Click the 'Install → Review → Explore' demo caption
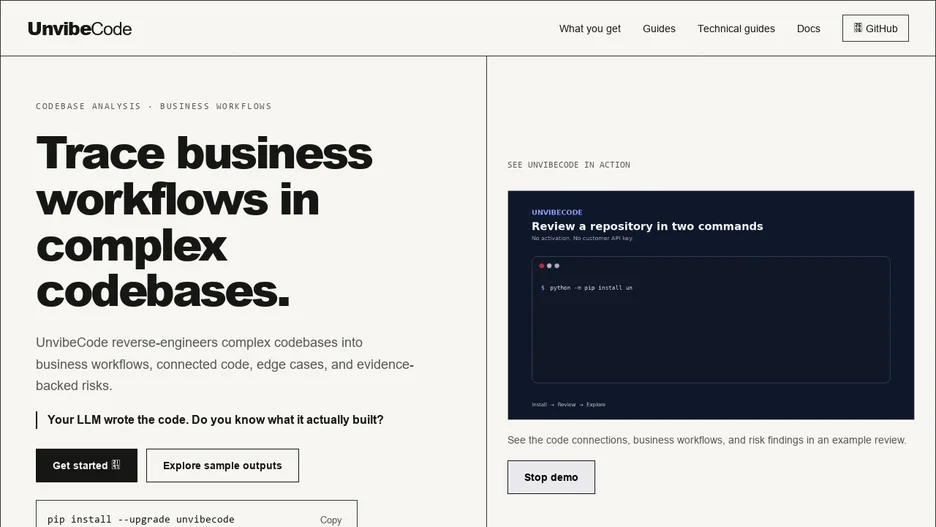 click(x=568, y=405)
